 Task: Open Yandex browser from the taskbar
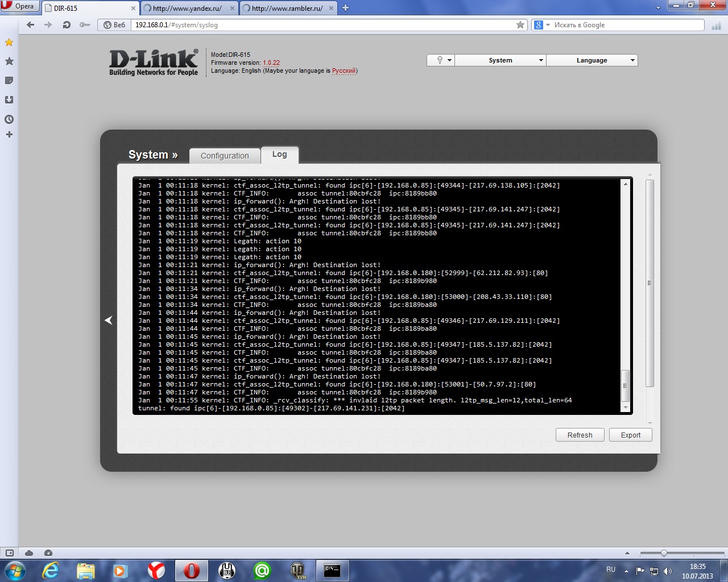pyautogui.click(x=156, y=570)
